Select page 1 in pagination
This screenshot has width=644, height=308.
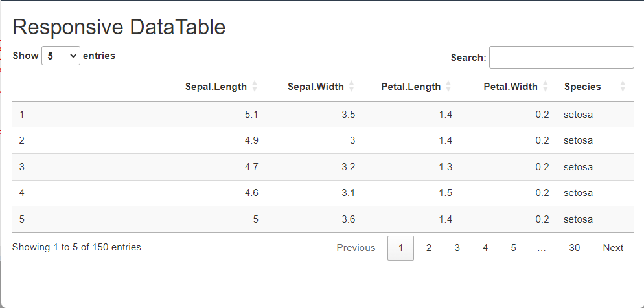click(400, 248)
